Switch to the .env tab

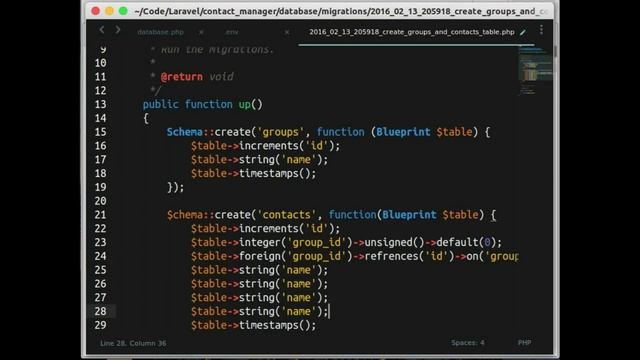pos(232,32)
